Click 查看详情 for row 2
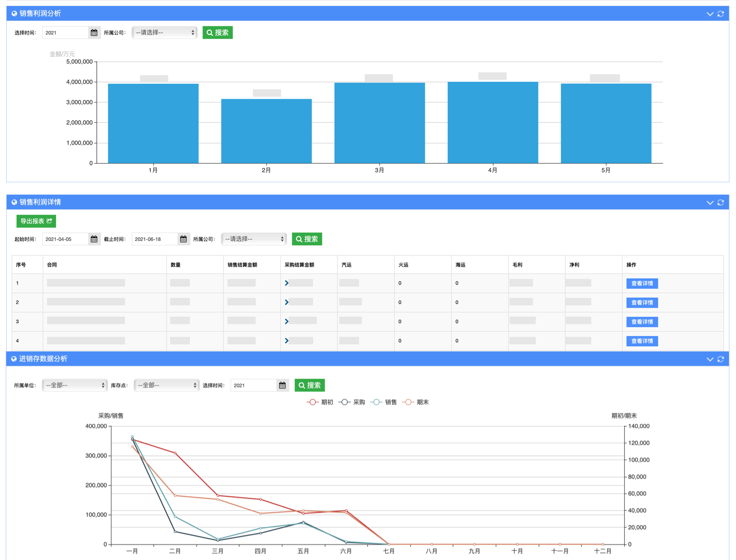Image resolution: width=736 pixels, height=560 pixels. click(x=642, y=303)
